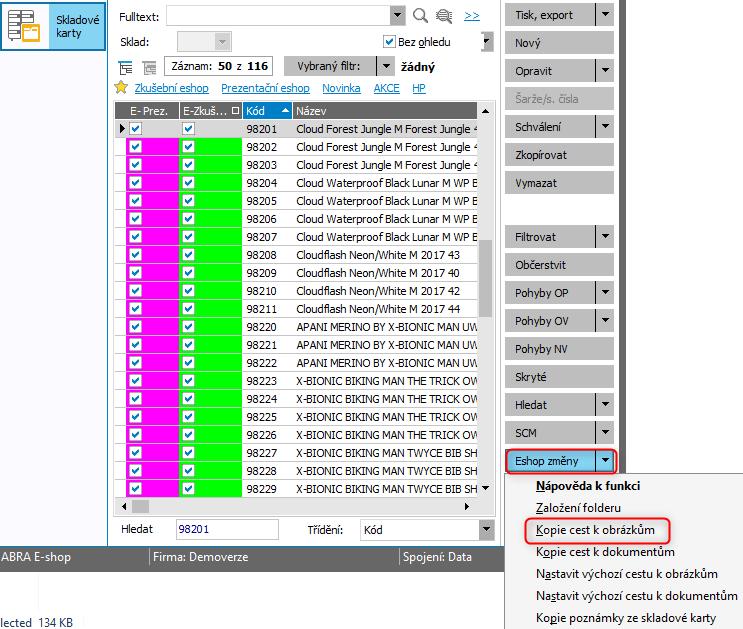Open the Schválení dropdown arrow
The height and width of the screenshot is (629, 743).
pos(605,127)
